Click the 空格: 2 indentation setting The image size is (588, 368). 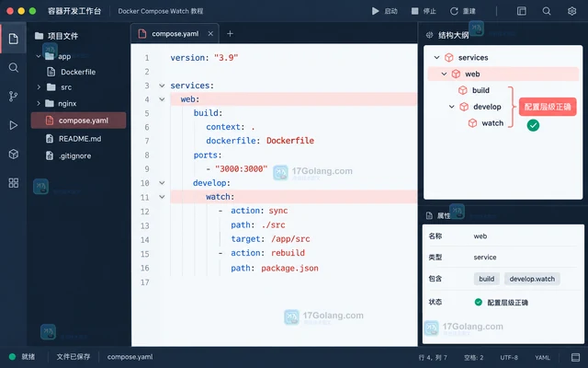pyautogui.click(x=474, y=358)
